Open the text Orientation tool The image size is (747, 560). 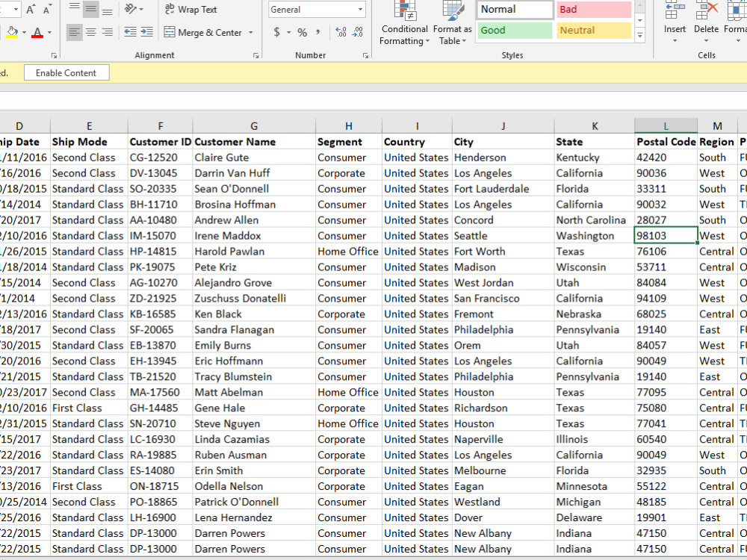tap(130, 8)
